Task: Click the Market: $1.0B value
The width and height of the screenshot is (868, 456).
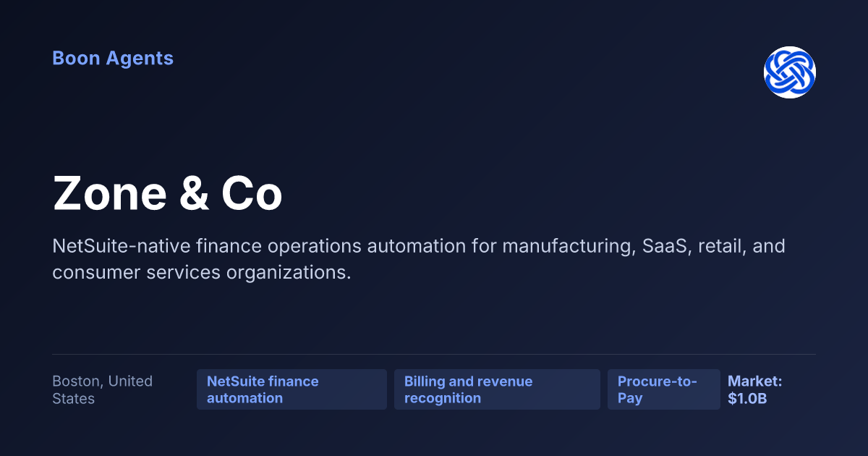Action: pos(755,389)
